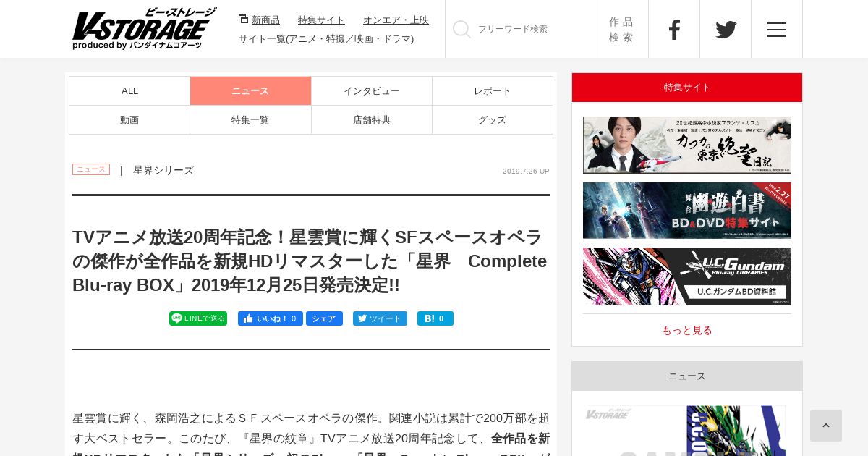The height and width of the screenshot is (456, 868).
Task: Open 作品検索 from the header
Action: [622, 29]
